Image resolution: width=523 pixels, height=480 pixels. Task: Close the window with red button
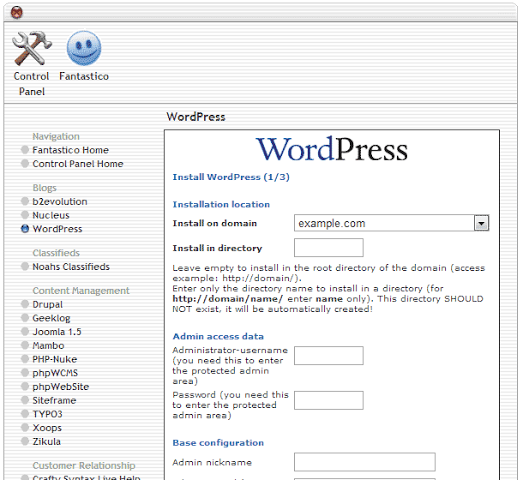click(x=17, y=13)
